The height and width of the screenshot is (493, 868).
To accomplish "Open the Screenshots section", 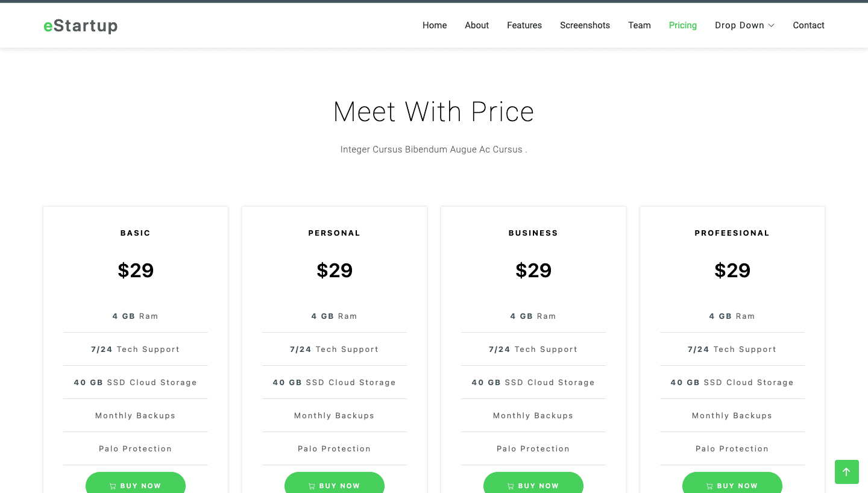I will coord(585,25).
